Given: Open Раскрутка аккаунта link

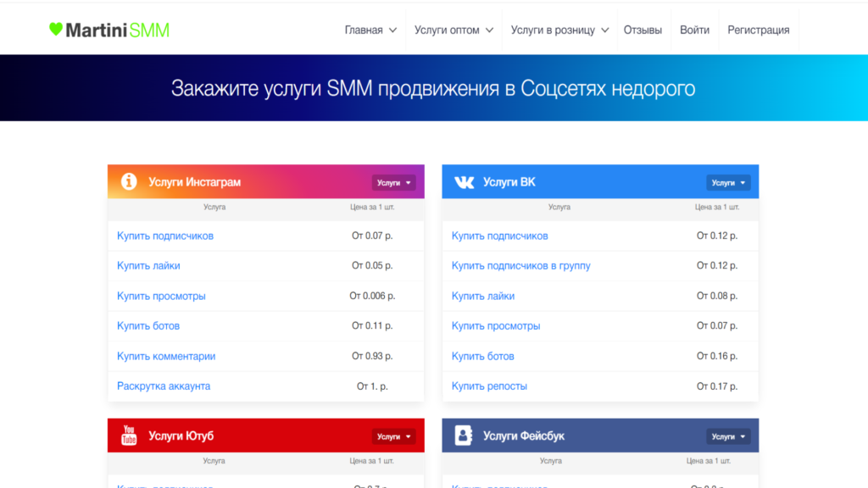Looking at the screenshot, I should [164, 386].
